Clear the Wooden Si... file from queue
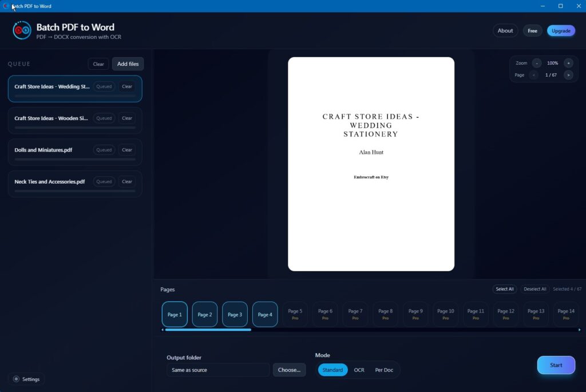Viewport: 586px width, 392px height. 126,118
